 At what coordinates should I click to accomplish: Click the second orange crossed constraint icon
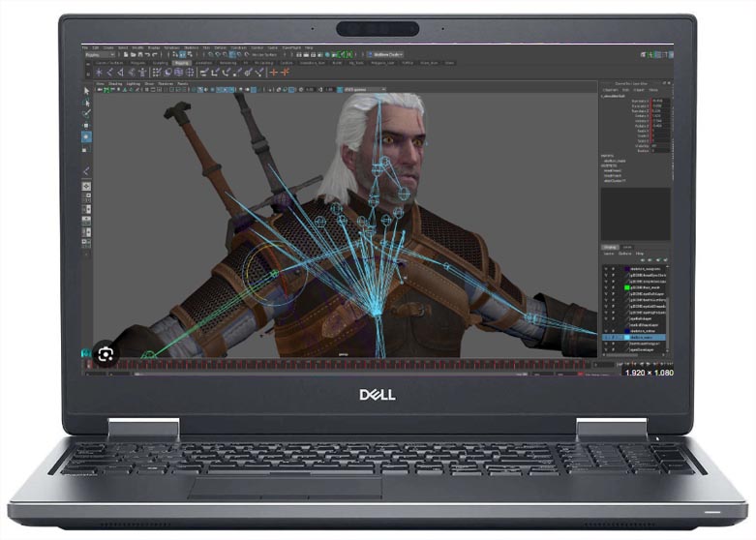click(x=285, y=73)
